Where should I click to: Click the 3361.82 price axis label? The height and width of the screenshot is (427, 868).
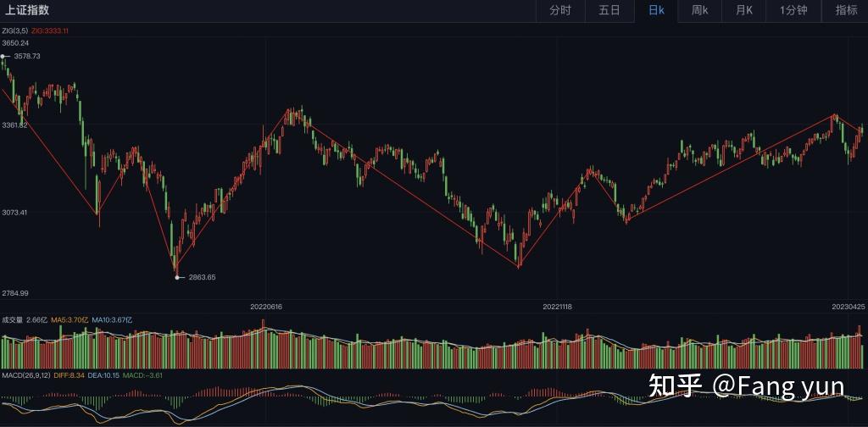point(15,125)
